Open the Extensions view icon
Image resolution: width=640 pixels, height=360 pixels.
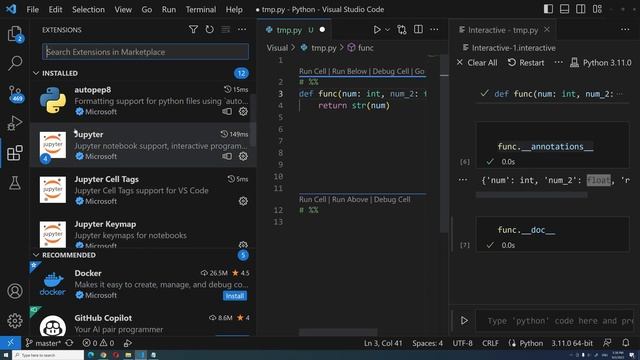point(15,153)
